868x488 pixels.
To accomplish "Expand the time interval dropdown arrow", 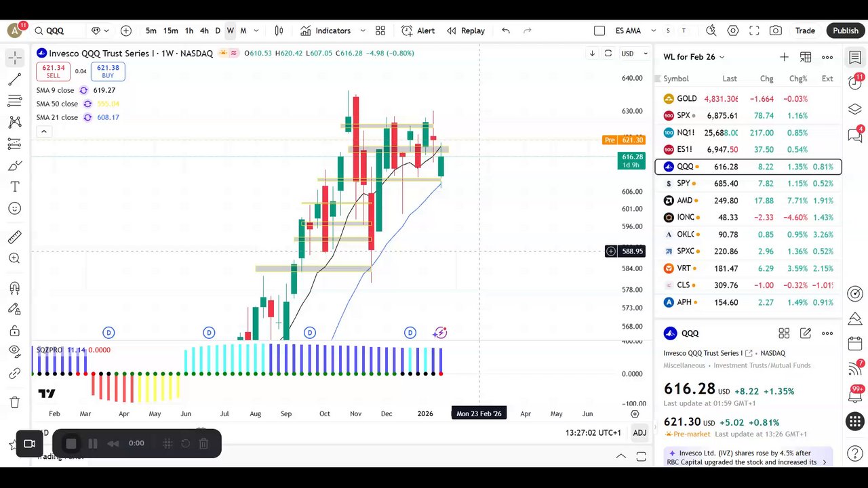I will pyautogui.click(x=256, y=30).
